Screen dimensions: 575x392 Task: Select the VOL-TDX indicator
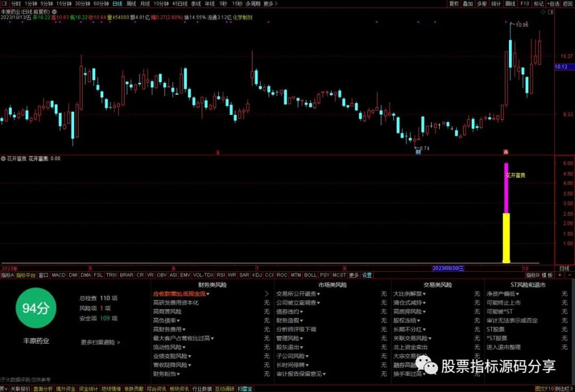coord(203,275)
